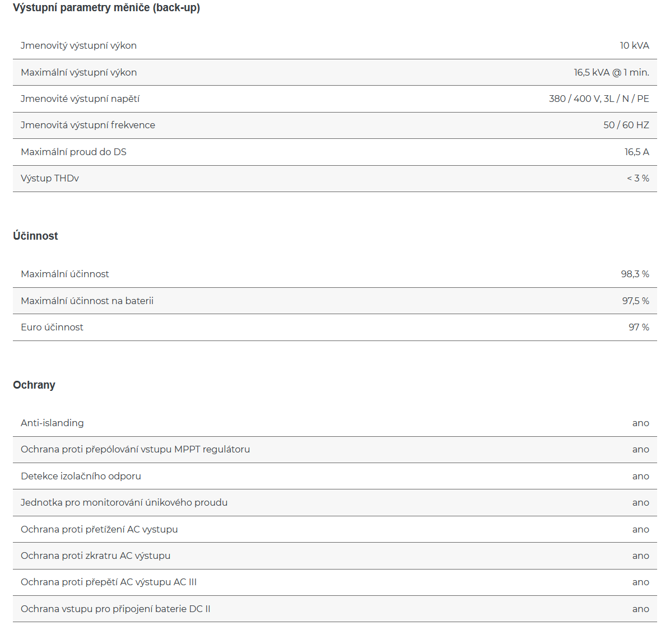This screenshot has height=644, width=670.
Task: Click the "Maximální proud do DS" label
Action: click(x=73, y=152)
